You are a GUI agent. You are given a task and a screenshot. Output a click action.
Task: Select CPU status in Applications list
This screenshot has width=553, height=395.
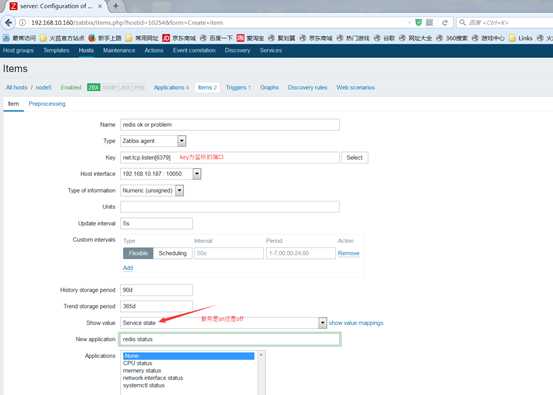188,363
